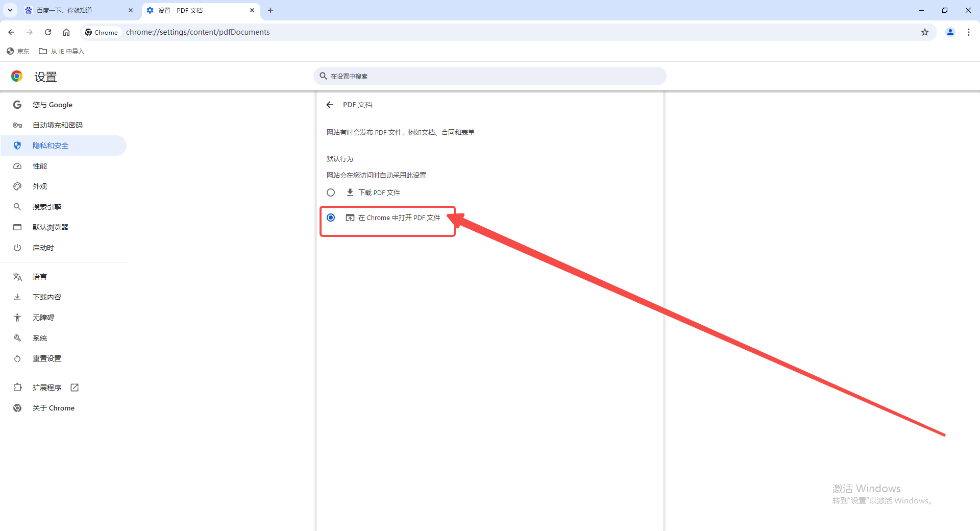
Task: Click the Chrome logo next to 设置
Action: click(17, 76)
